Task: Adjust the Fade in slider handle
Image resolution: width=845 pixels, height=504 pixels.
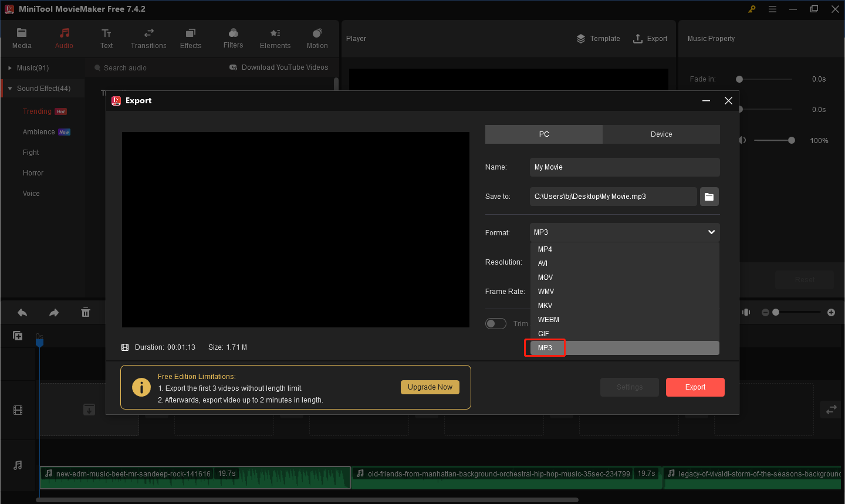Action: [739, 79]
